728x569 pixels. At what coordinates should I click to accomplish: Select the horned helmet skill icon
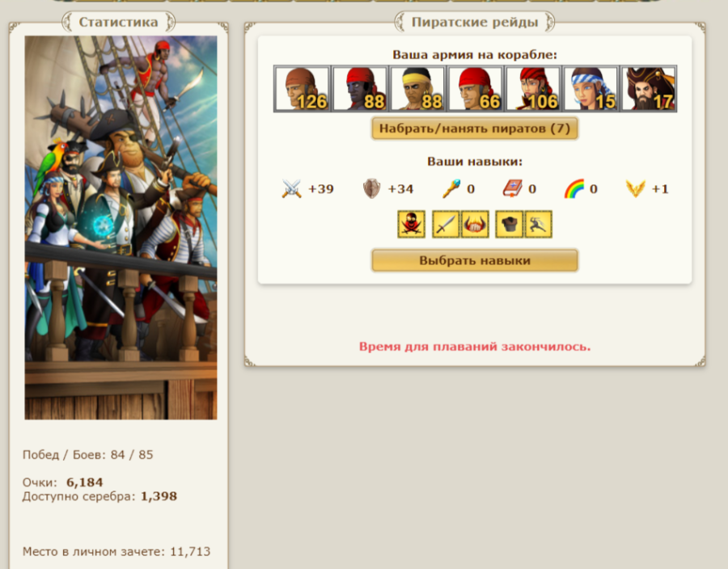point(475,225)
